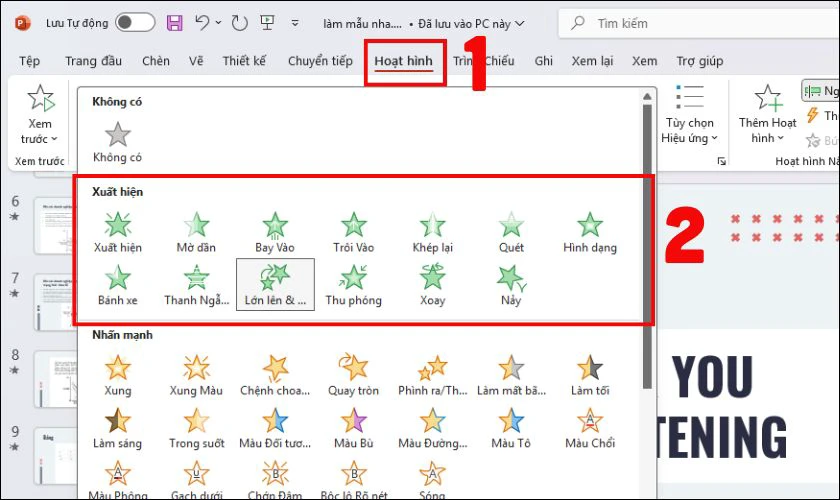Choose the Màu Bù complementary color effect
Image resolution: width=840 pixels, height=500 pixels.
[x=354, y=428]
